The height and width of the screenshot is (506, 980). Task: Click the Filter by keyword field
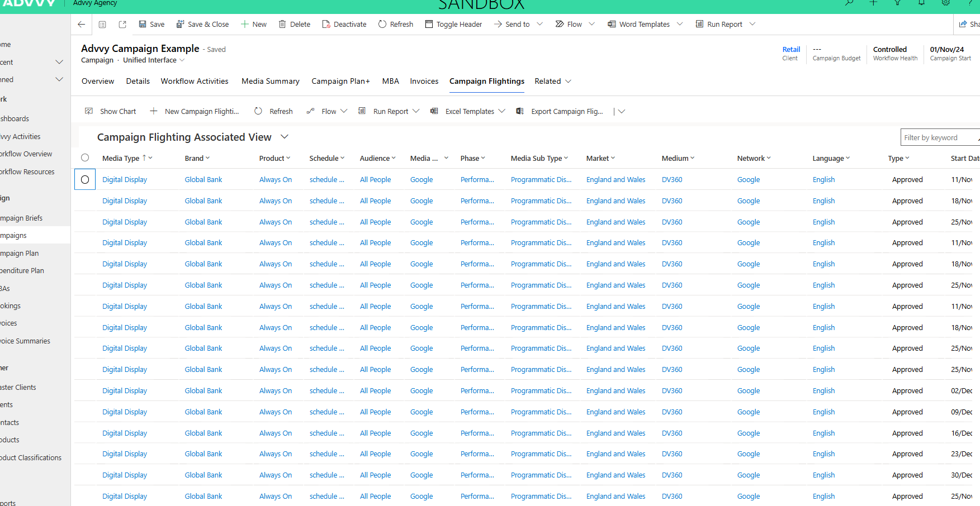pos(938,137)
